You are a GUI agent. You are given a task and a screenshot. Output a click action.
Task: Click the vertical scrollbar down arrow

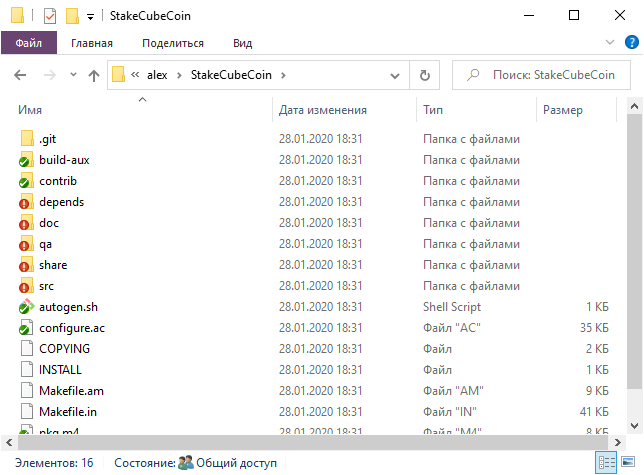click(x=634, y=426)
